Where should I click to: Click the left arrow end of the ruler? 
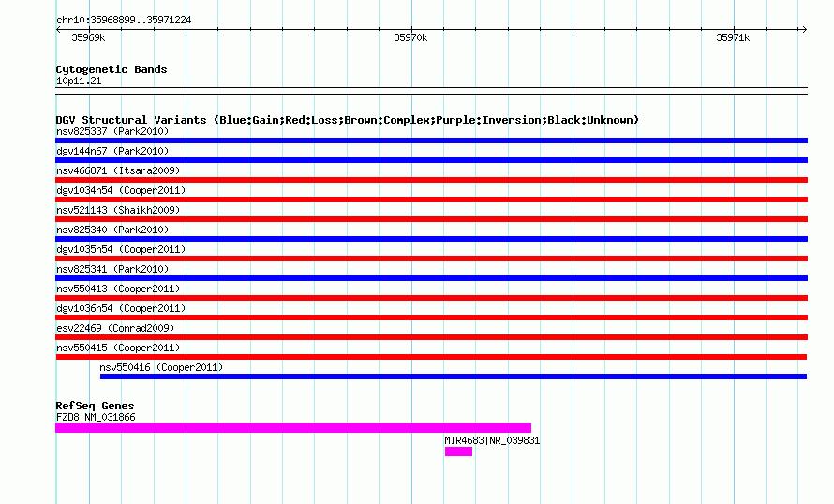[x=58, y=29]
